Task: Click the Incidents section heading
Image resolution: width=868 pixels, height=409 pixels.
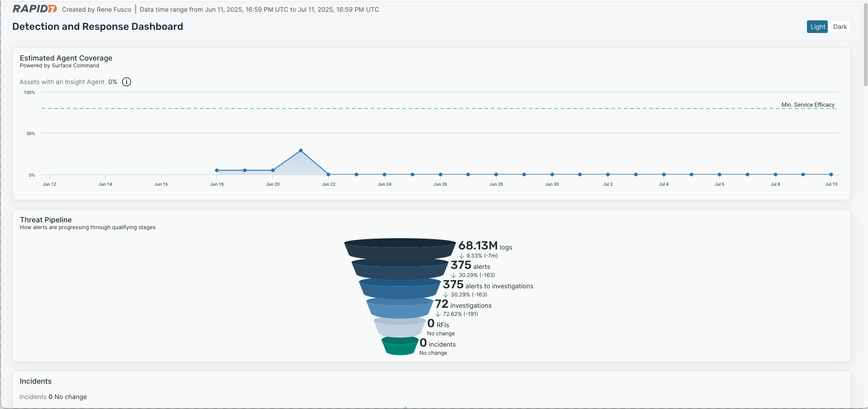Action: coord(36,381)
